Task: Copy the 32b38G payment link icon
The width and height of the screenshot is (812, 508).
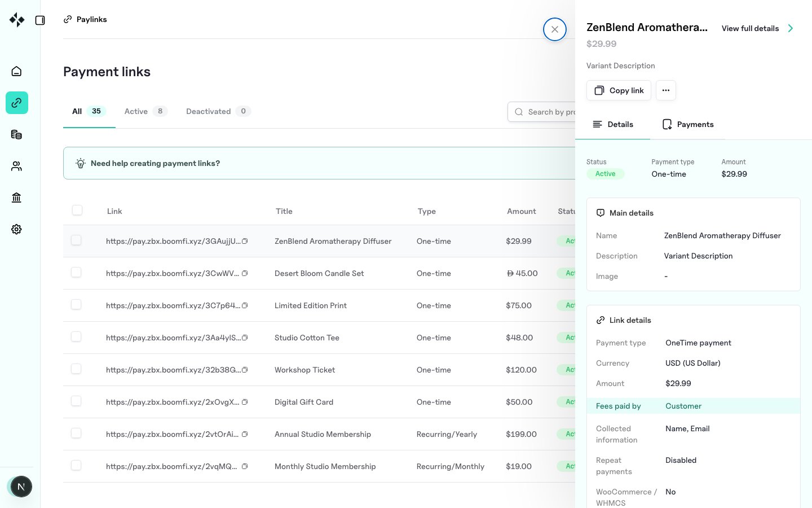Action: [x=245, y=370]
